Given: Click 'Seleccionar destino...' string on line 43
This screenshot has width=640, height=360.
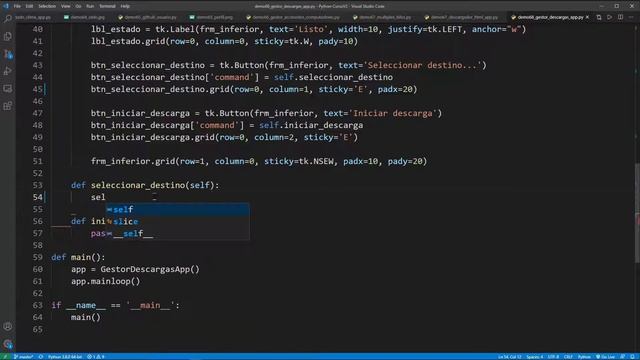Looking at the screenshot, I should pyautogui.click(x=422, y=65).
